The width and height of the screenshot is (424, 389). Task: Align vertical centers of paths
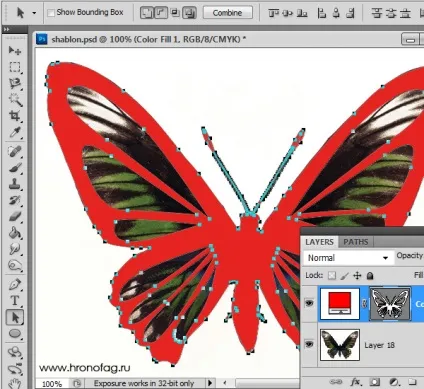coord(288,13)
